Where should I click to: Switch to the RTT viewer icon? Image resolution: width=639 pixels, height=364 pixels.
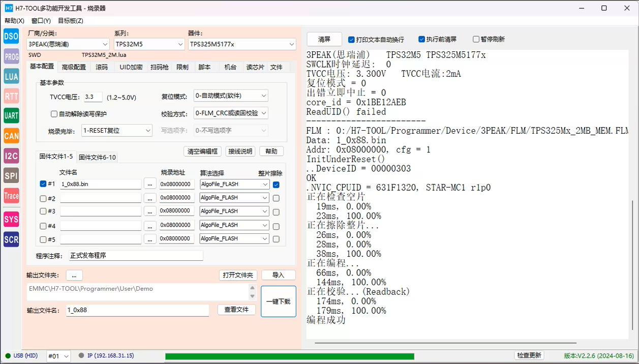11,96
